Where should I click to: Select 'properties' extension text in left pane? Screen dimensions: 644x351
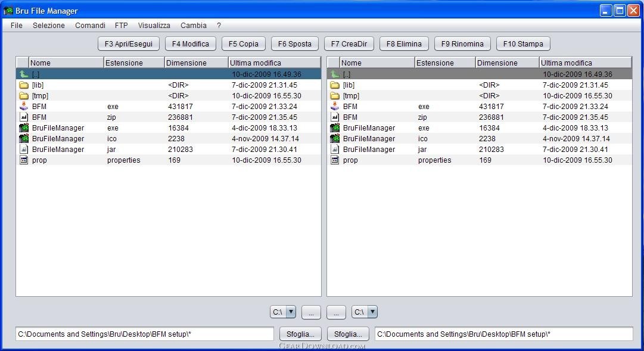124,160
